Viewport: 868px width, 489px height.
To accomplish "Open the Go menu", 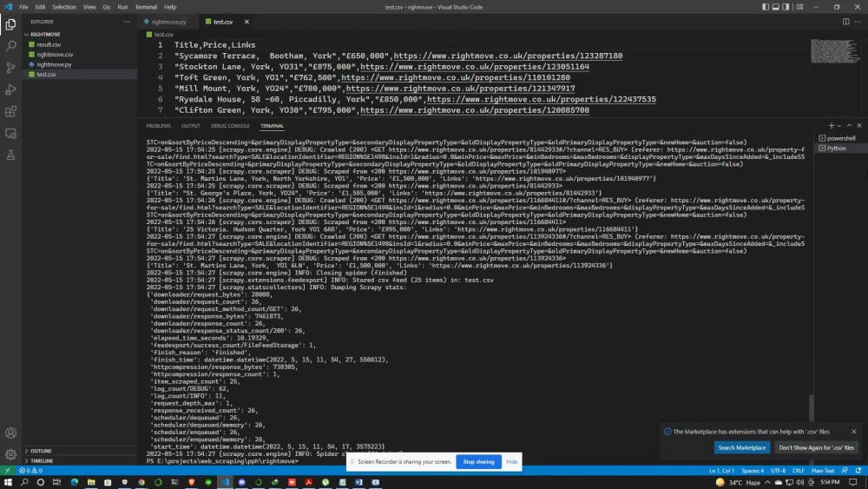I will (x=106, y=7).
